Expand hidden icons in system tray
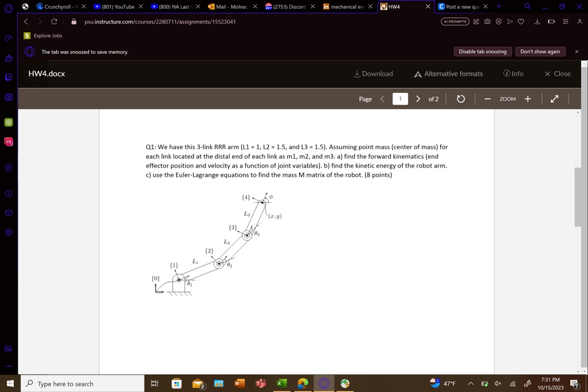The height and width of the screenshot is (392, 588). 470,383
